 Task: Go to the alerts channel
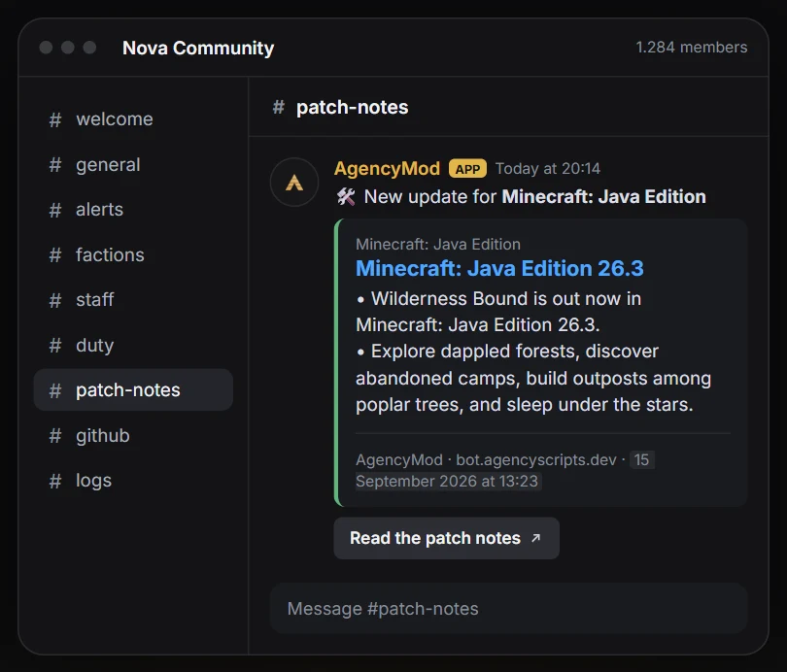point(133,210)
